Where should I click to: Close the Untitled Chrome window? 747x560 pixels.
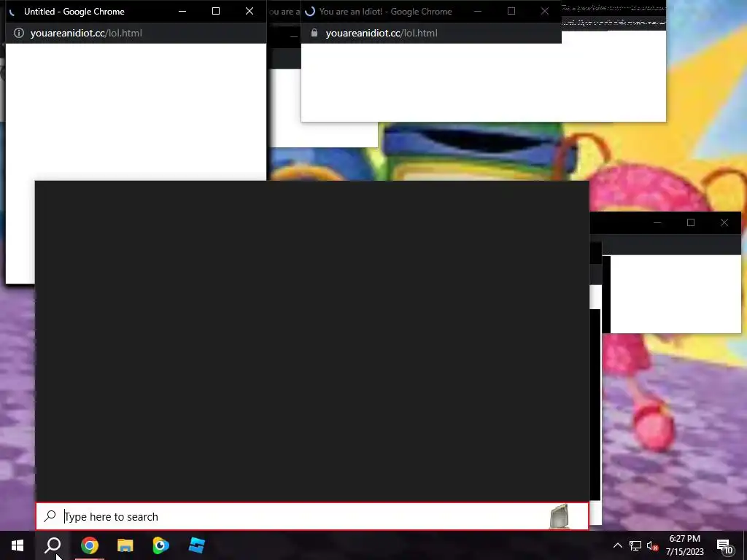249,11
